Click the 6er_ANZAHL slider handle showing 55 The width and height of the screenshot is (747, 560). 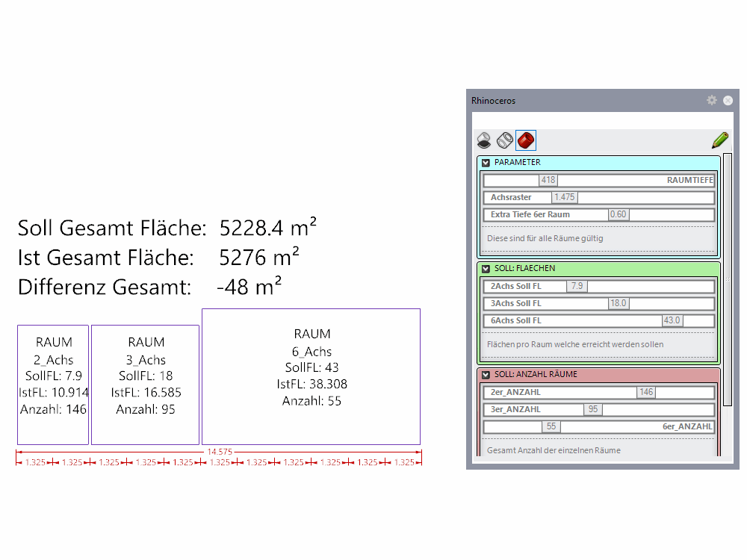(551, 426)
